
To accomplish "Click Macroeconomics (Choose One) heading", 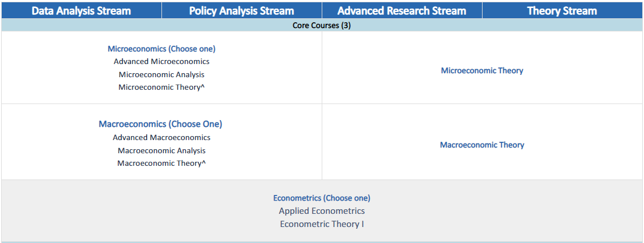I will tap(160, 124).
